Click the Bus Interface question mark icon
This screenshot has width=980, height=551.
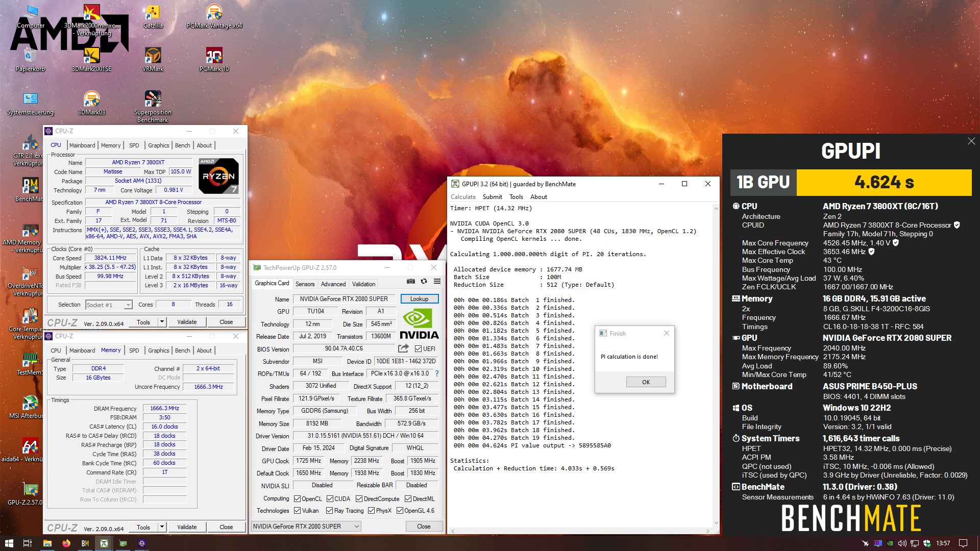(x=437, y=374)
